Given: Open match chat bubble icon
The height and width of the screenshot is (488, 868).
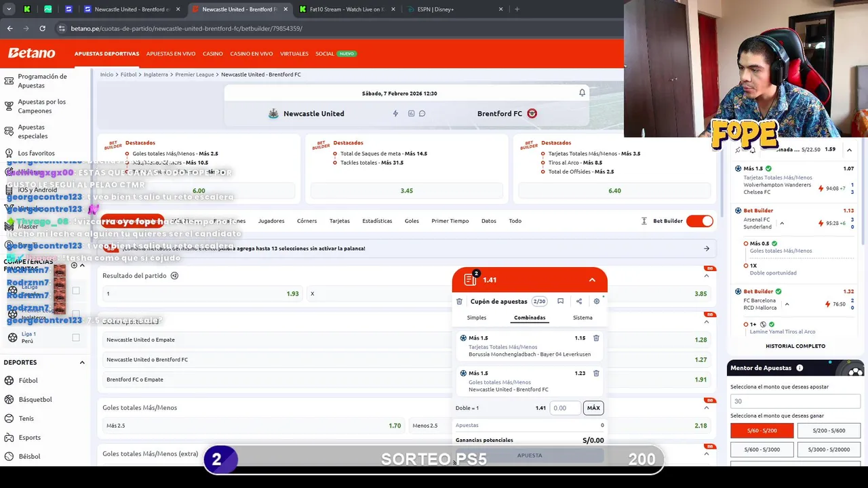Looking at the screenshot, I should tap(422, 113).
